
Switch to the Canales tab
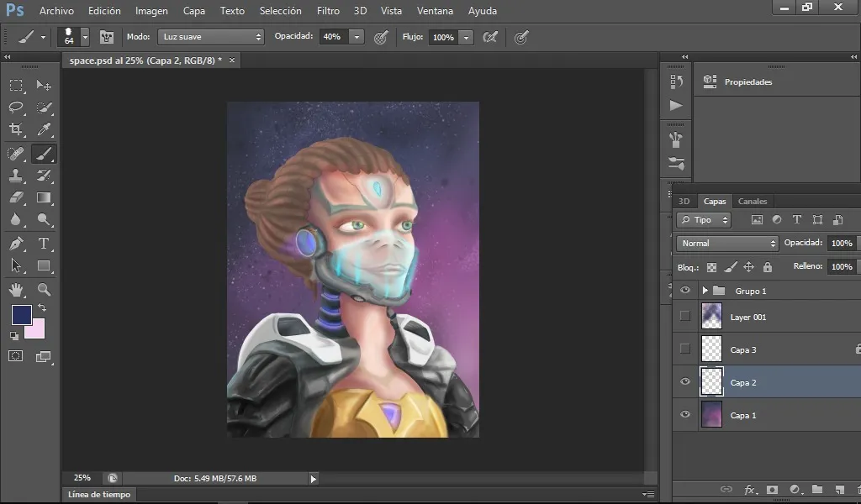click(753, 202)
